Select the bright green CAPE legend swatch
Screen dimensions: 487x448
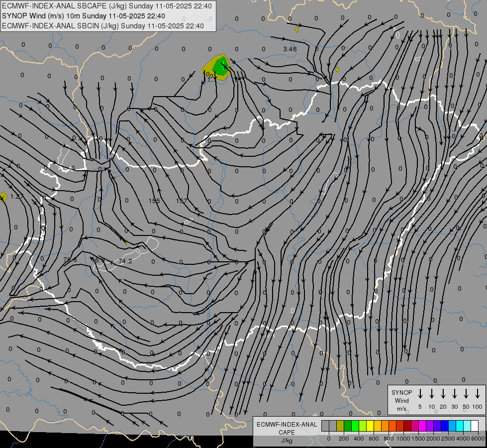point(355,426)
